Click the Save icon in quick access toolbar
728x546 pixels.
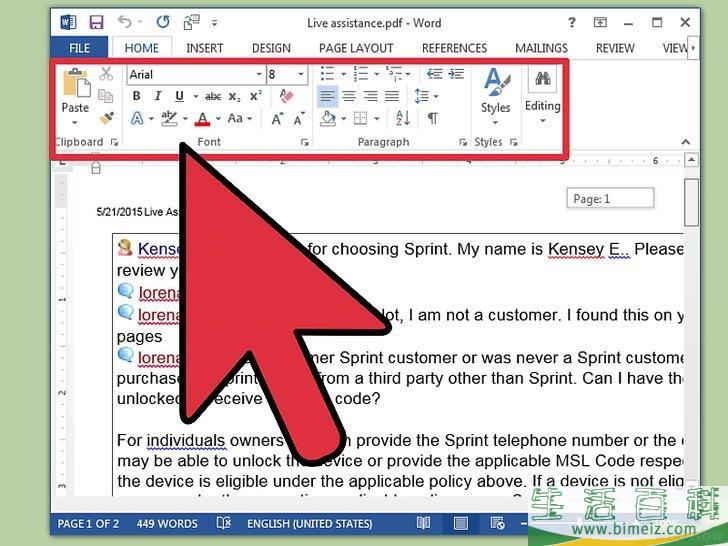tap(96, 22)
